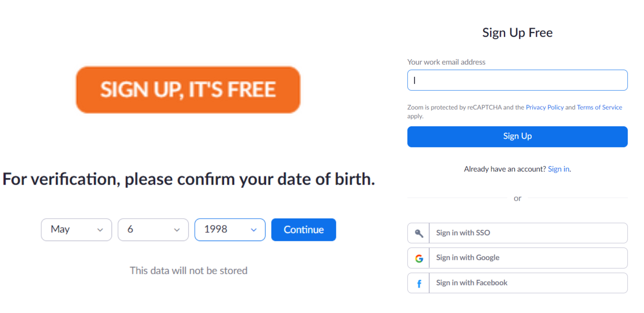Select the Google G icon
The width and height of the screenshot is (644, 313).
coord(418,258)
